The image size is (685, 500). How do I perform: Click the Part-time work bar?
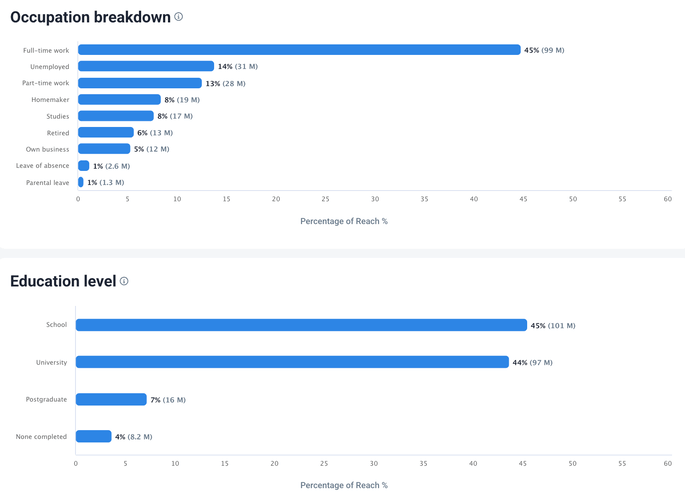[x=140, y=83]
